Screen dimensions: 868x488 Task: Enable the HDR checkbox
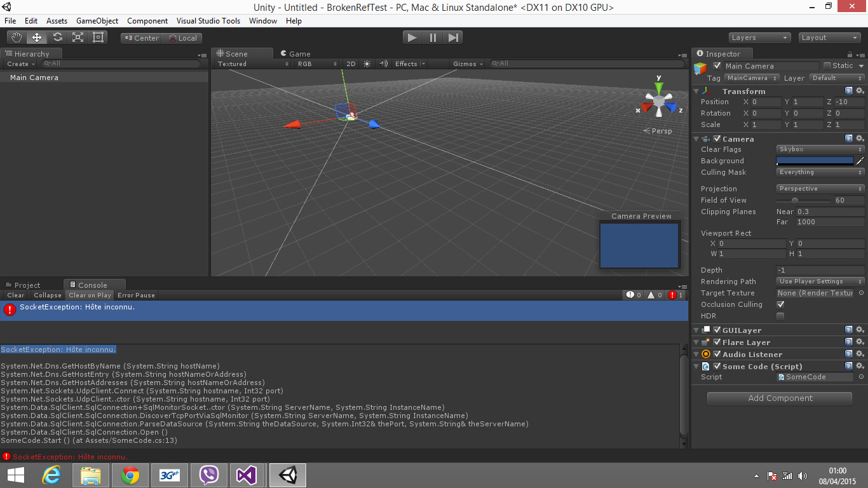click(x=780, y=316)
